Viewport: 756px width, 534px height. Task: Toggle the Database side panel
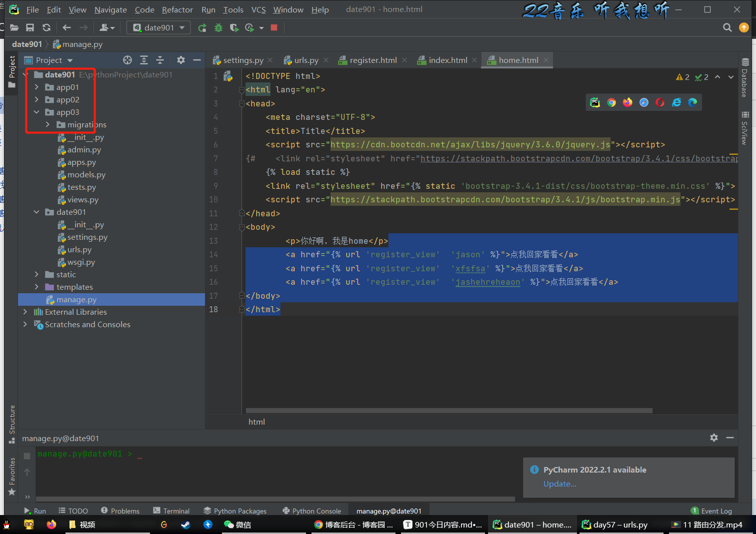coord(745,77)
